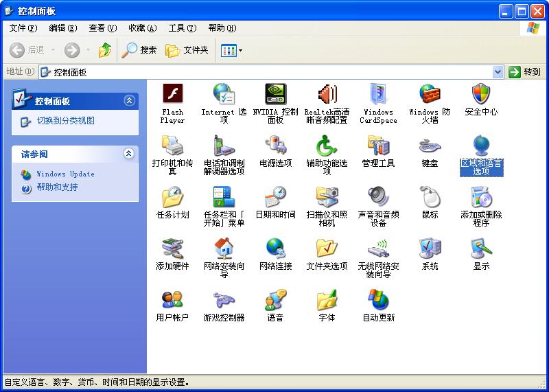Open the 收藏(A) menu
549x392 pixels.
pos(143,28)
